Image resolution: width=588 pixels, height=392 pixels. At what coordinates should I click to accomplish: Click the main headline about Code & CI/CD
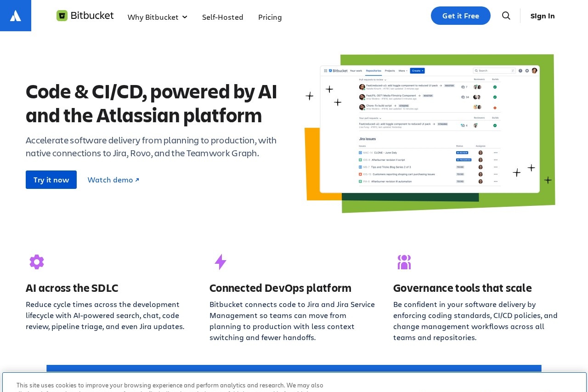[152, 103]
